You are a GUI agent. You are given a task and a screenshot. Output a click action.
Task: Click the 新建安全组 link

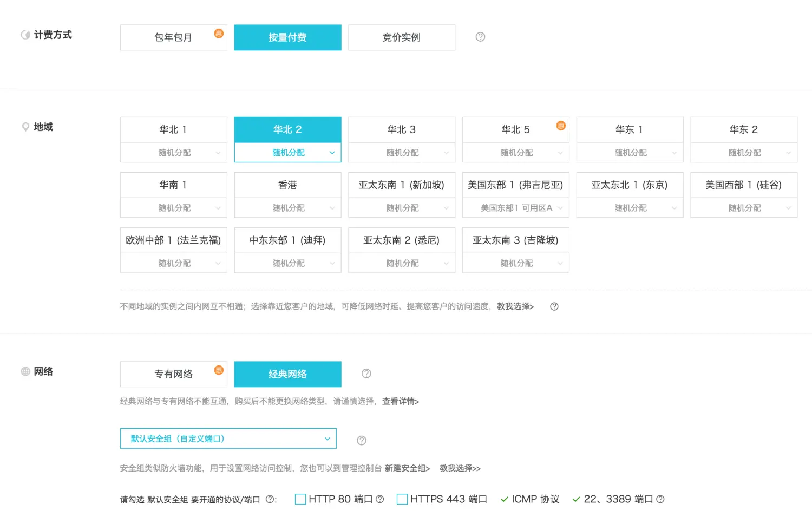pos(407,468)
